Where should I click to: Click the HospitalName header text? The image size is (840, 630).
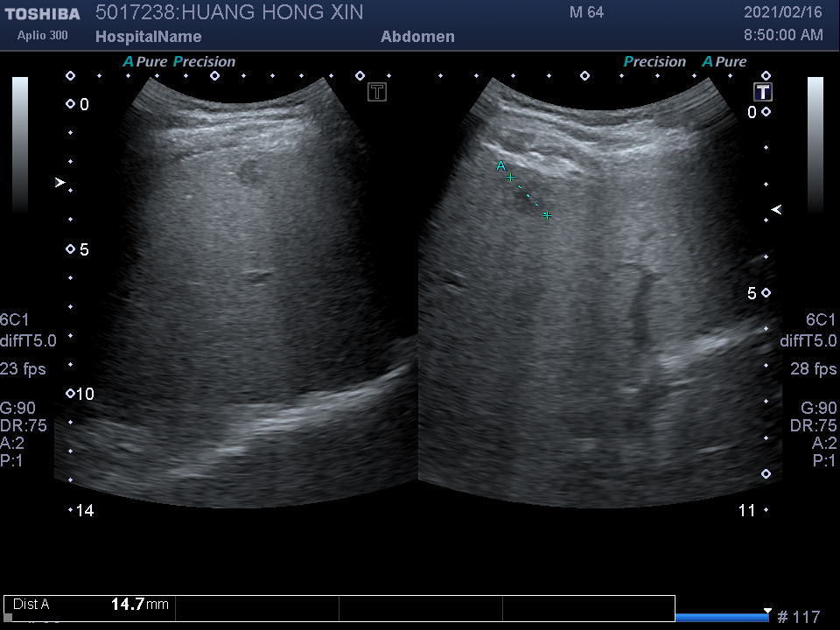pos(148,37)
